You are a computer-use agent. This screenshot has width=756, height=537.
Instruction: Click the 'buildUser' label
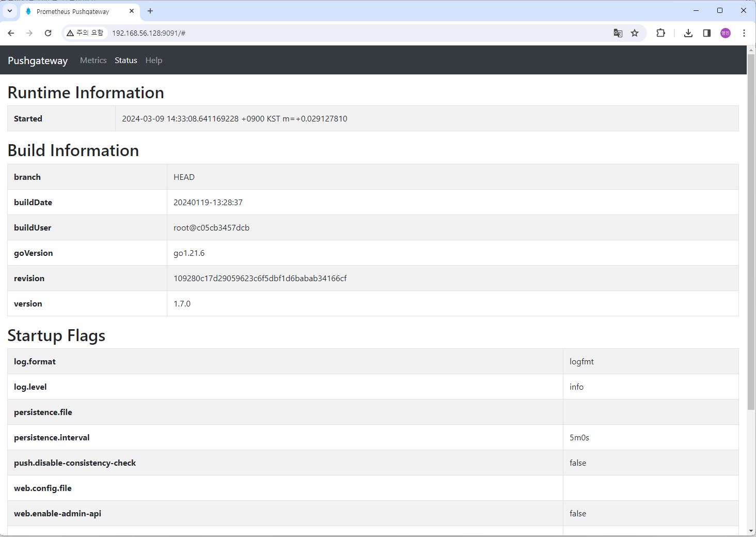pos(33,228)
